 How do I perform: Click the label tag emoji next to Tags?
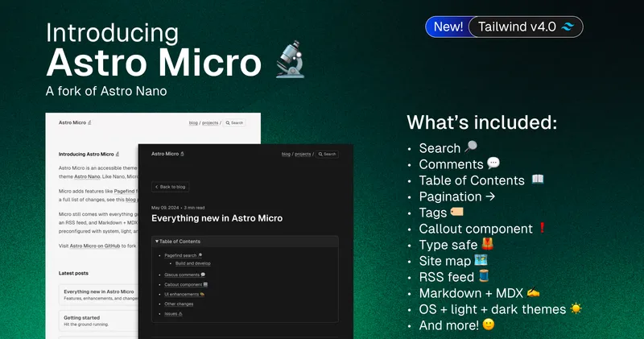pyautogui.click(x=457, y=212)
